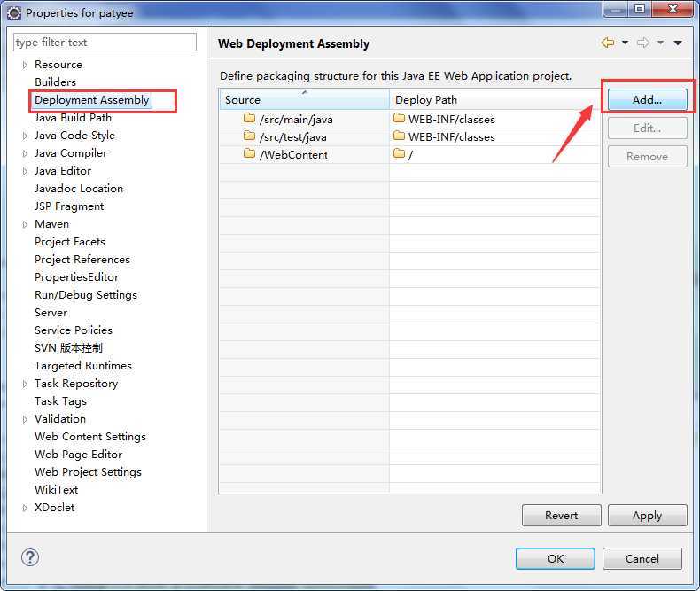This screenshot has width=700, height=591.
Task: Click folder icon beside /src/test/java
Action: tap(249, 136)
